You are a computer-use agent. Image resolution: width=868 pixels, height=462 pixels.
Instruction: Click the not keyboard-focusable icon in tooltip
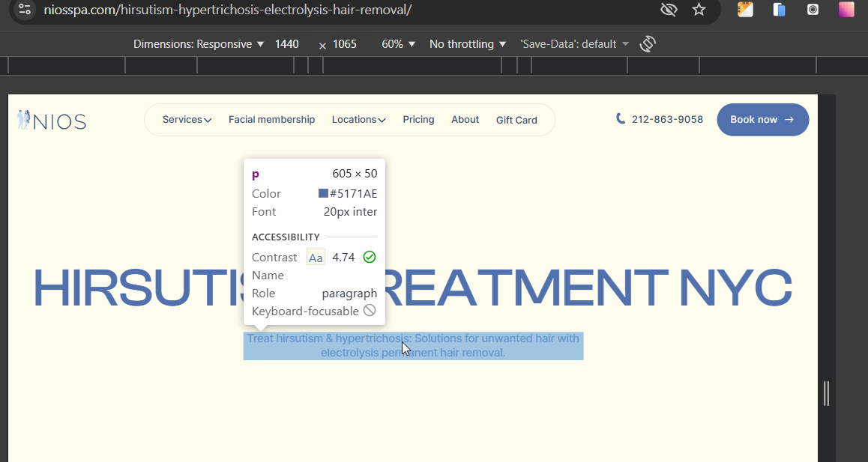click(370, 311)
